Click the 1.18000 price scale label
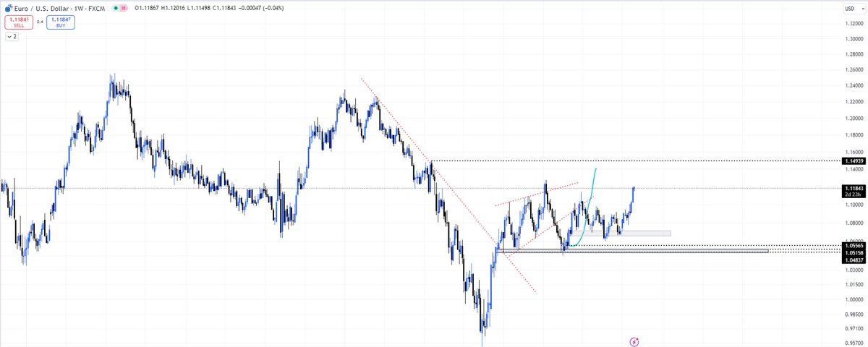The width and height of the screenshot is (868, 347). (855, 134)
